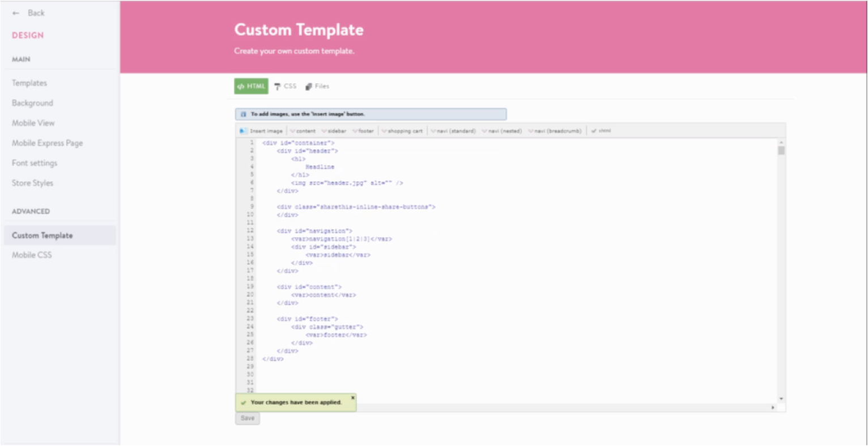Open the Background settings page
Viewport: 868px width, 446px height.
[32, 103]
